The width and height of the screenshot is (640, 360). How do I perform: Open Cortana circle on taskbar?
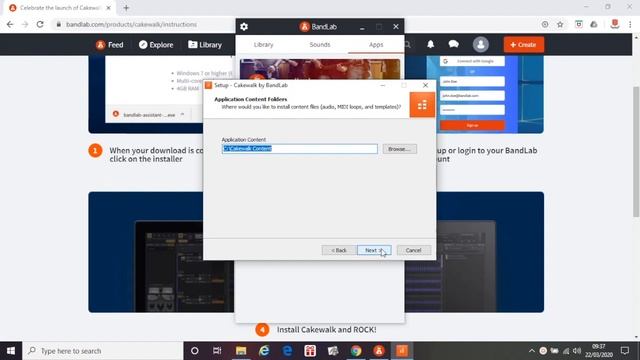195,351
